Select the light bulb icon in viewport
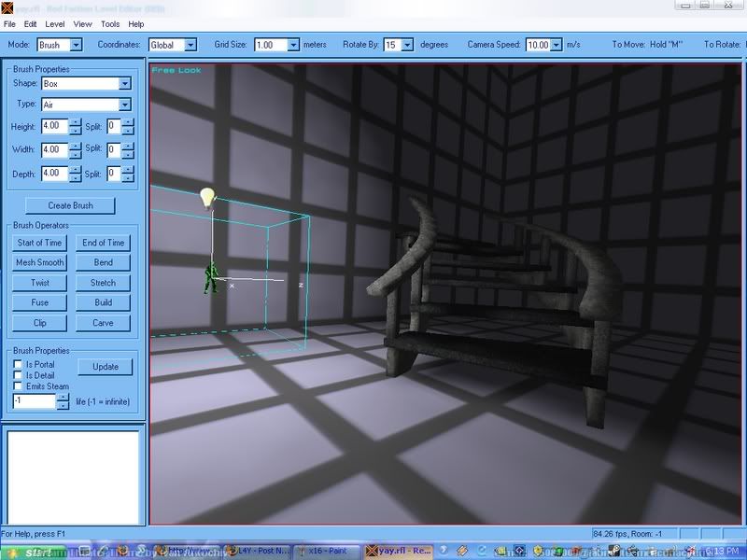Viewport: 747px width, 560px height. point(207,198)
